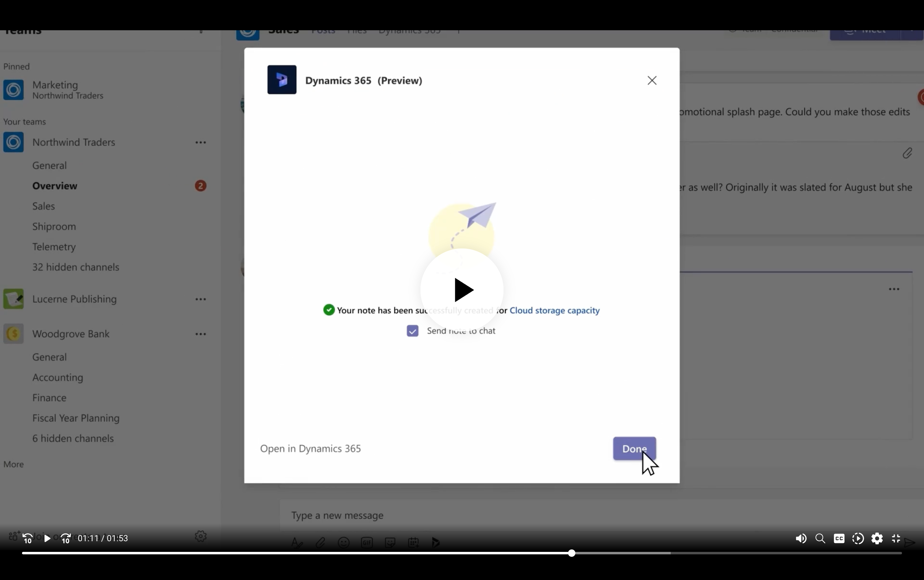Click the large play overlay button

tap(462, 290)
